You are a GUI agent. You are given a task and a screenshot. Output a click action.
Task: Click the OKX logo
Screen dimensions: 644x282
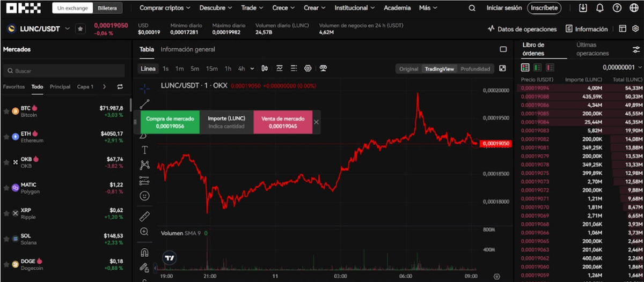(24, 8)
